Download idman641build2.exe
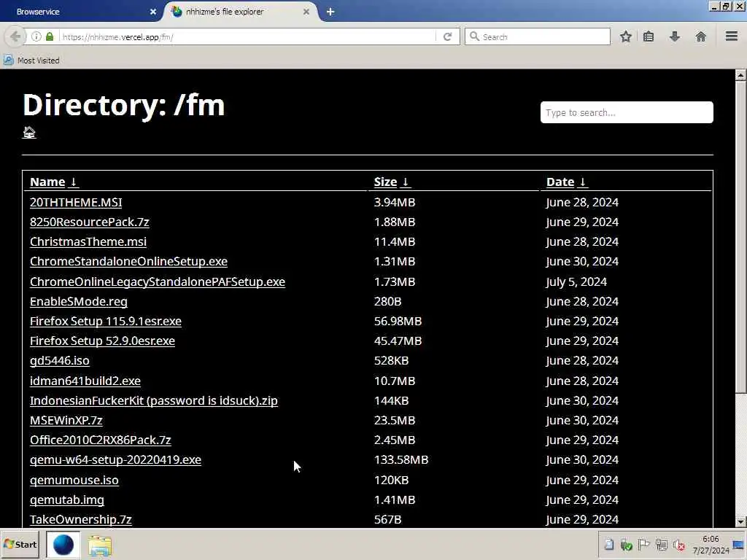 [85, 381]
